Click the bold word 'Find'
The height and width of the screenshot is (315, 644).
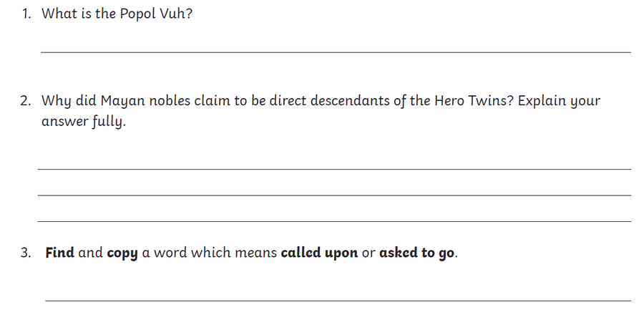[x=60, y=252]
